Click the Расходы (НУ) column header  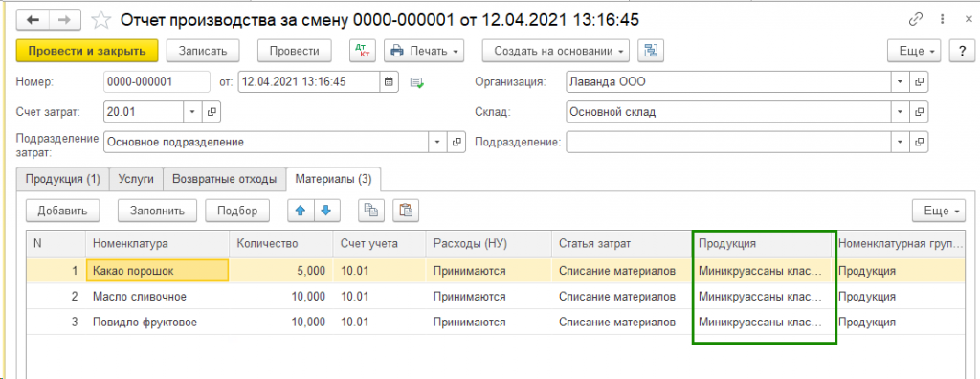tap(489, 244)
